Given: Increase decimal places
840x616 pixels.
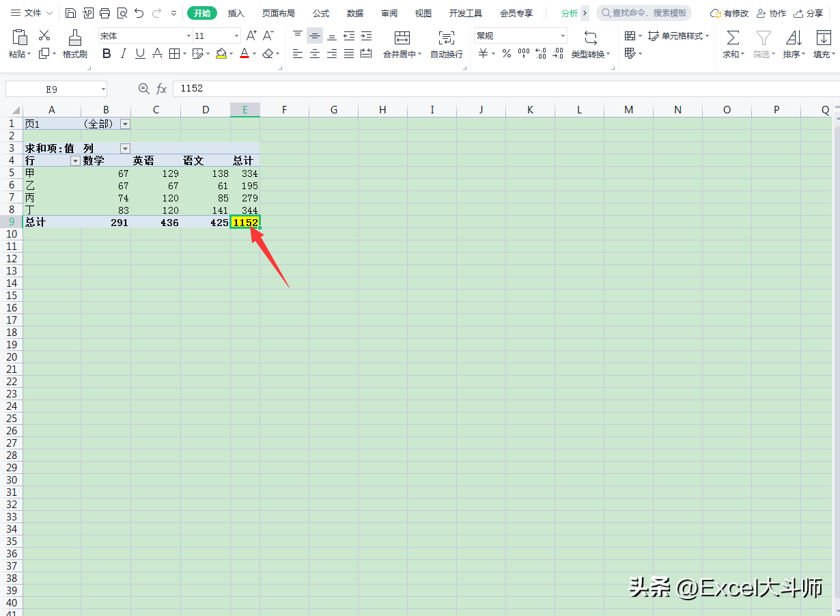Looking at the screenshot, I should pyautogui.click(x=541, y=53).
